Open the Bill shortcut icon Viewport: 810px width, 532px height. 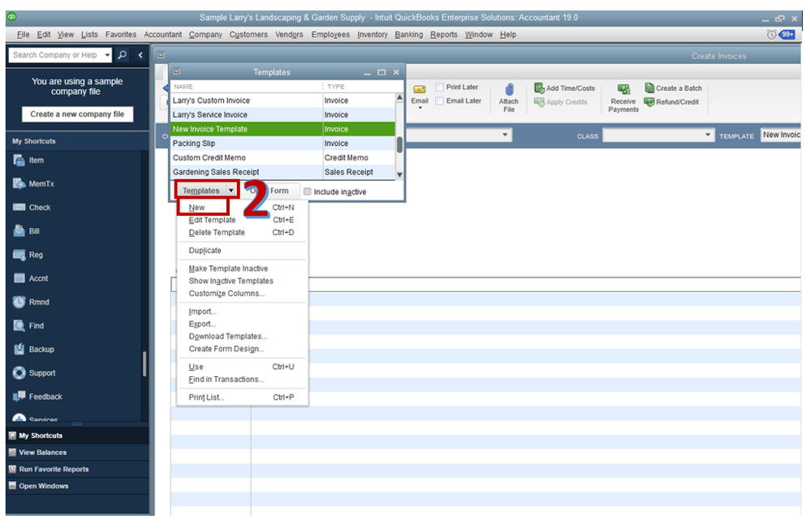[x=19, y=231]
